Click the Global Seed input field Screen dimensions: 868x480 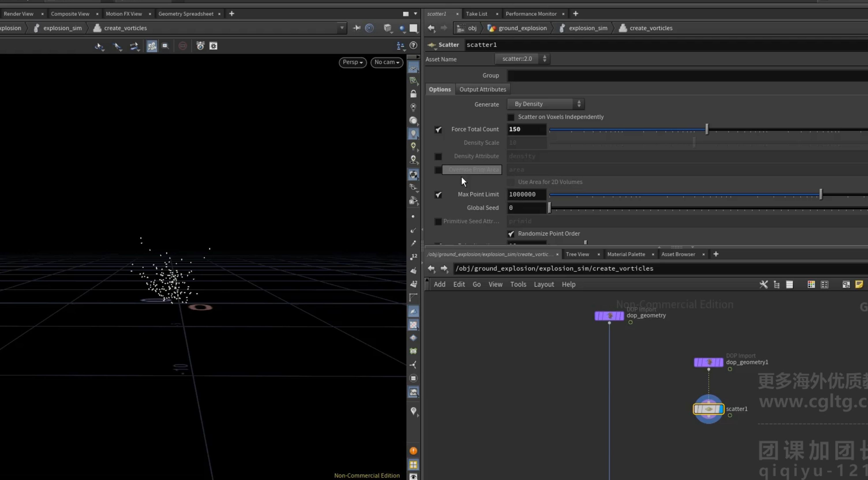(x=526, y=208)
